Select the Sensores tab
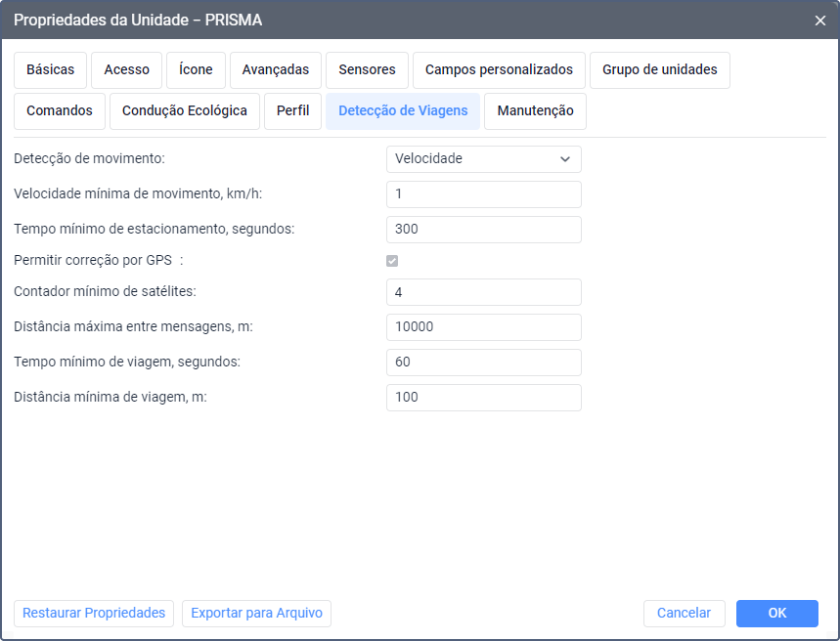 pyautogui.click(x=367, y=70)
